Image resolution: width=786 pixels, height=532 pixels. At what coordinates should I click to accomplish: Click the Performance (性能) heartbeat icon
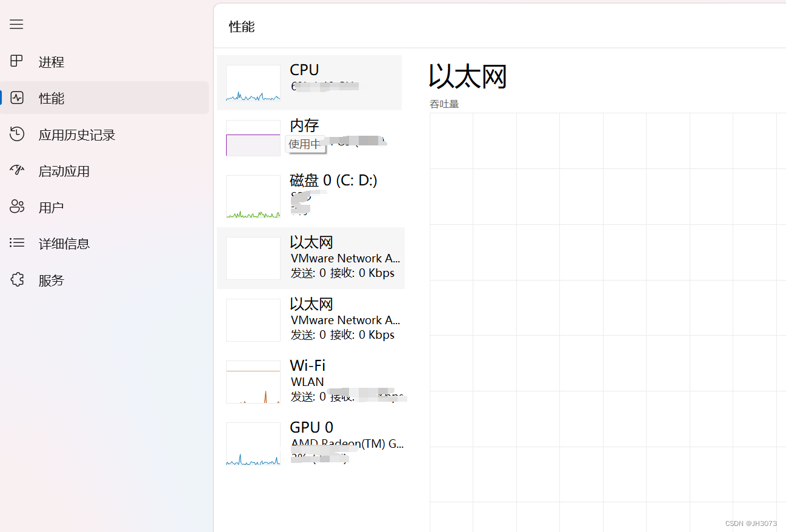tap(17, 98)
